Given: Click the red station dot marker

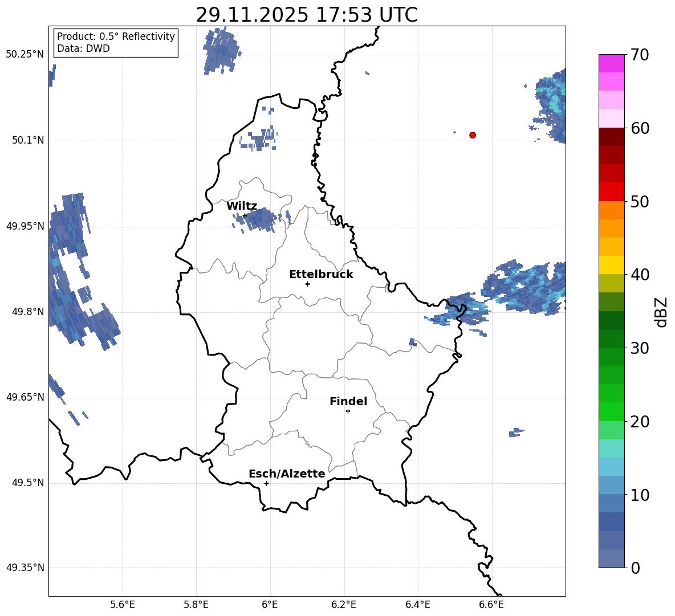Looking at the screenshot, I should point(473,135).
